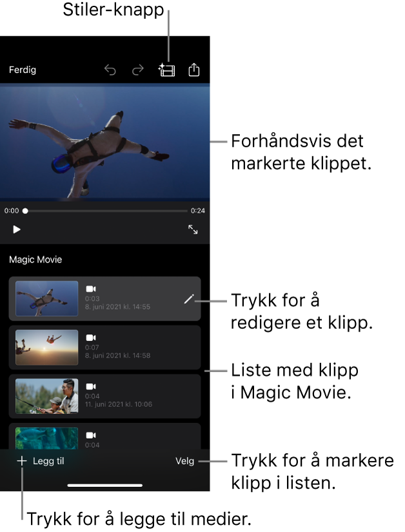Viewport: 405px width, 532px height.
Task: Click the 0:00 elapsed time label
Action: tap(12, 211)
